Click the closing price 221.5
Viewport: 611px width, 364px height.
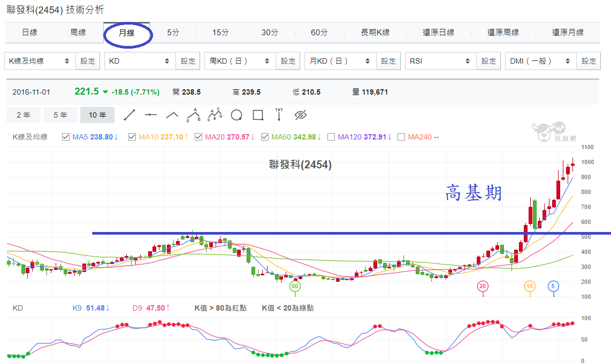coord(87,91)
